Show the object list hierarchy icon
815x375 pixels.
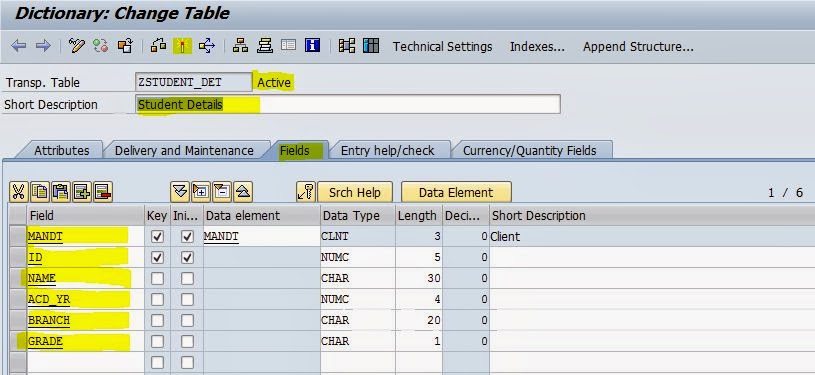click(x=240, y=46)
